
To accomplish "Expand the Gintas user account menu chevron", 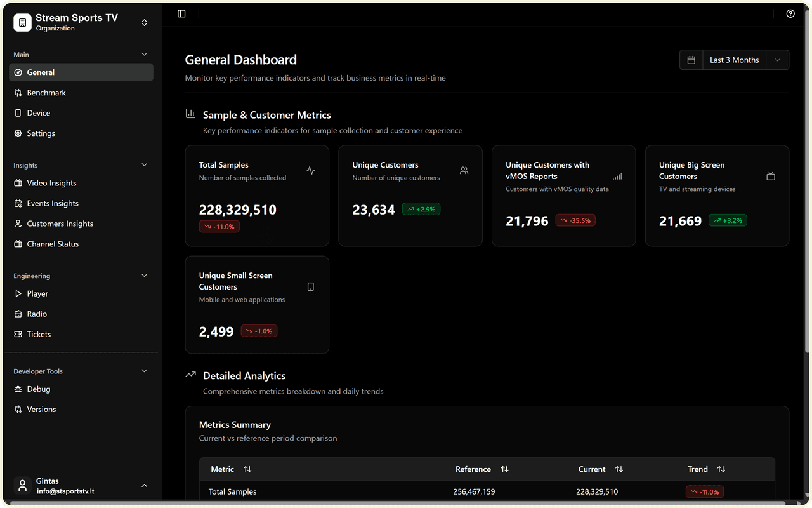I will click(x=144, y=486).
